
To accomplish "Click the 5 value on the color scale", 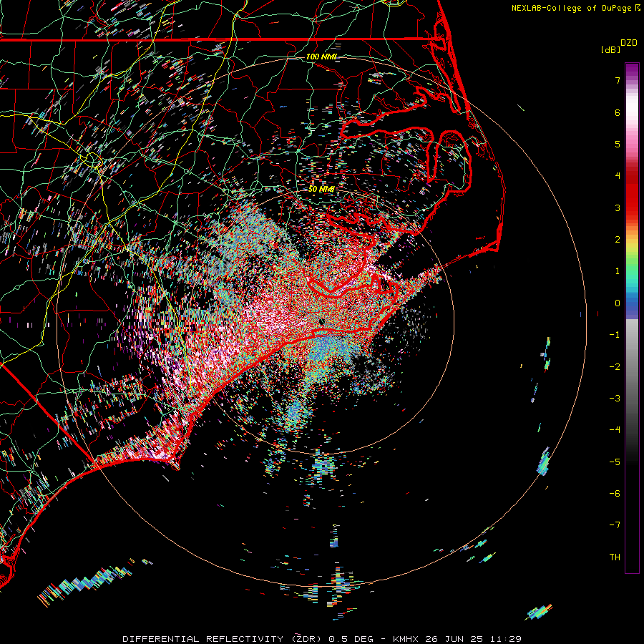I will tap(618, 144).
